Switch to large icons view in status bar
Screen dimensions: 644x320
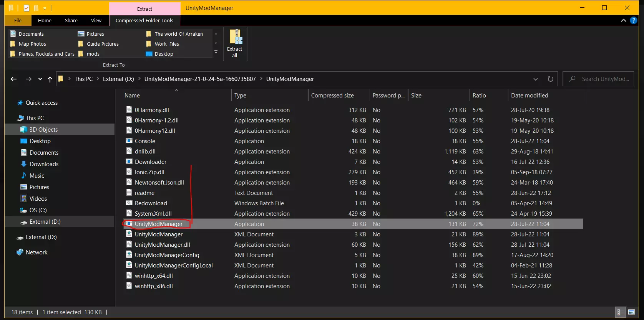pos(631,312)
